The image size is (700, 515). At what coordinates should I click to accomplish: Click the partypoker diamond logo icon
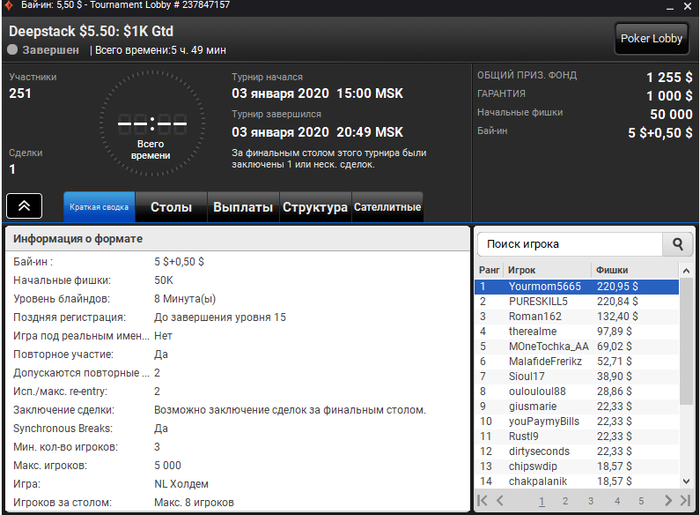pyautogui.click(x=9, y=6)
